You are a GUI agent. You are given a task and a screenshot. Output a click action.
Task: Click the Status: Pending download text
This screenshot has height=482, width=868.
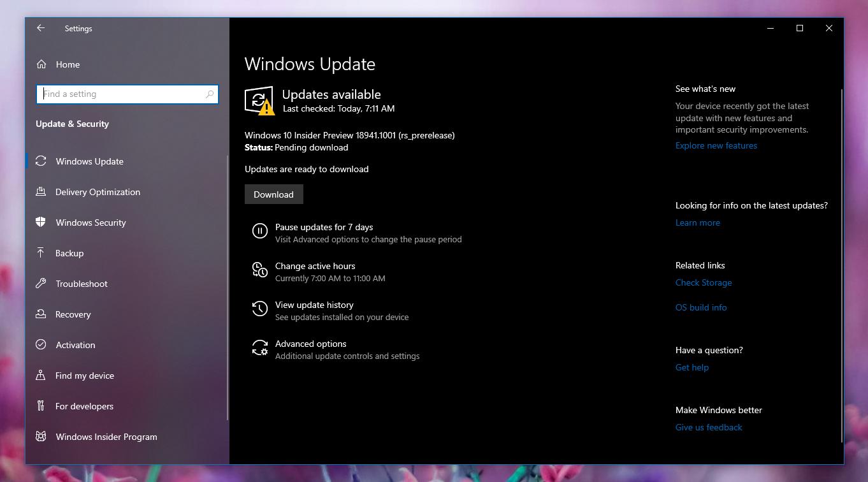point(296,147)
